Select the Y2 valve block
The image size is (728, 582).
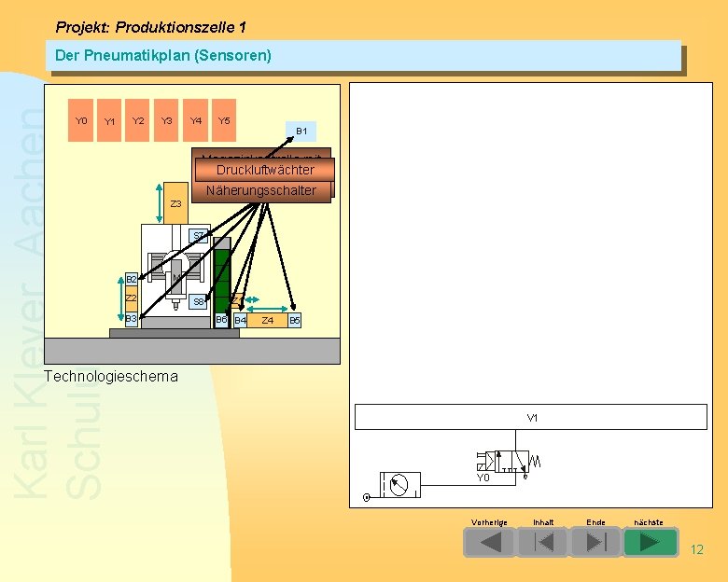click(x=137, y=120)
